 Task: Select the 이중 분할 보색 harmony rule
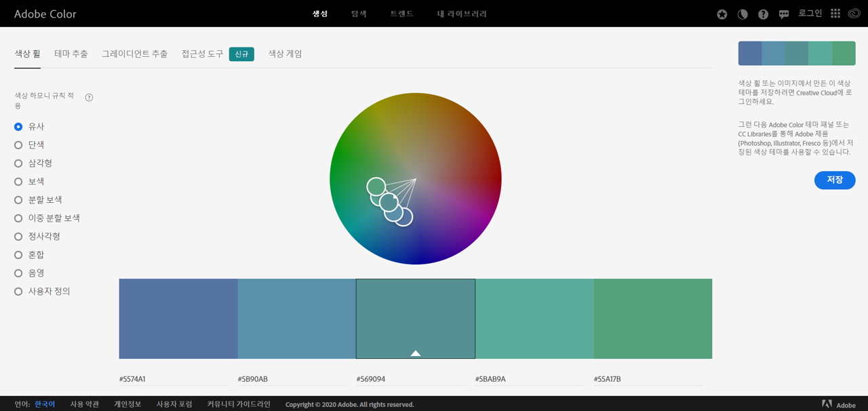pyautogui.click(x=47, y=218)
